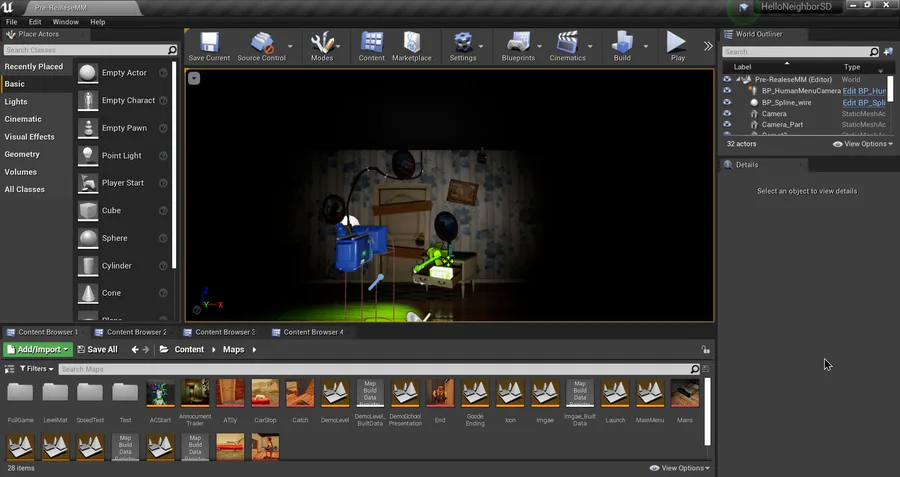Image resolution: width=900 pixels, height=477 pixels.
Task: Toggle visibility of Pre-RealeseMM (Editor) world
Action: 727,79
